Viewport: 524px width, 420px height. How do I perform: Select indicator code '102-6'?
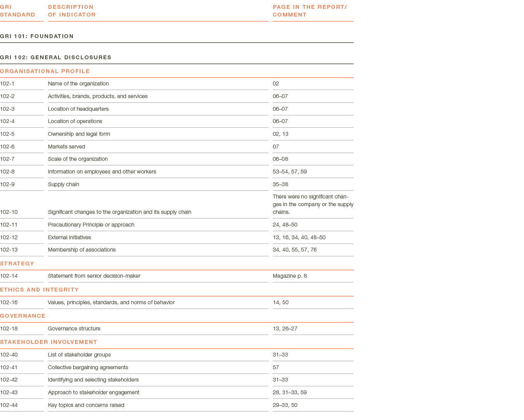click(7, 147)
